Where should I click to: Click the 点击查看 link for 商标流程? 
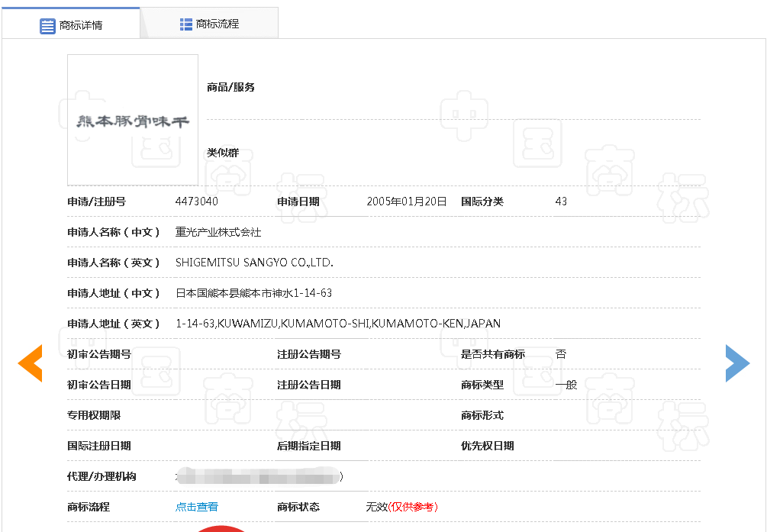tap(197, 507)
